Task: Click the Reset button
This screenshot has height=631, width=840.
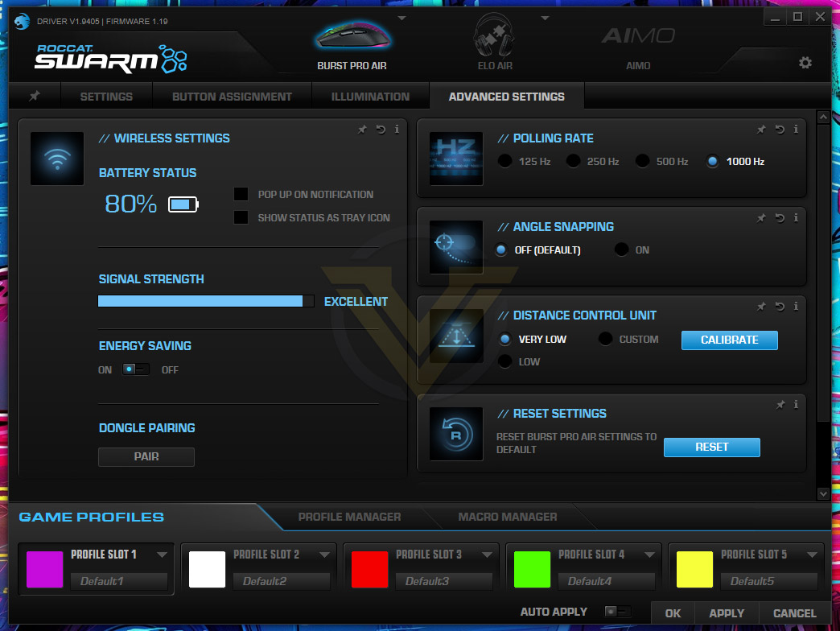Action: [711, 447]
